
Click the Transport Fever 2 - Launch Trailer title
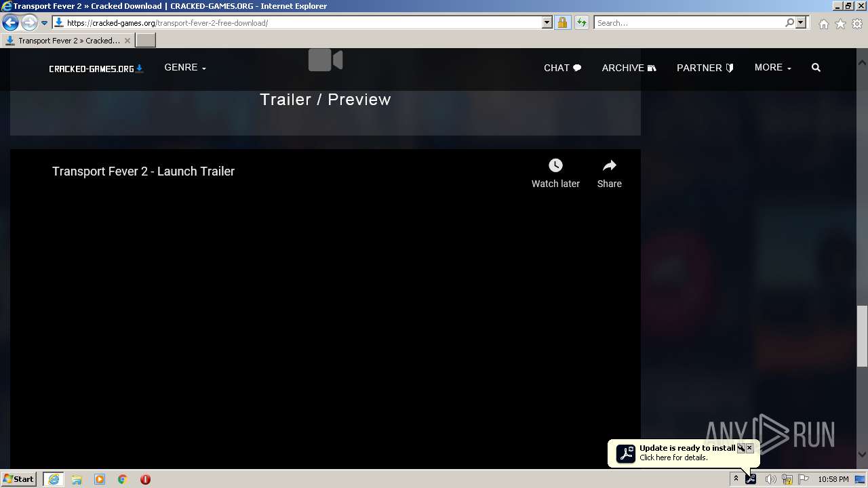(143, 171)
